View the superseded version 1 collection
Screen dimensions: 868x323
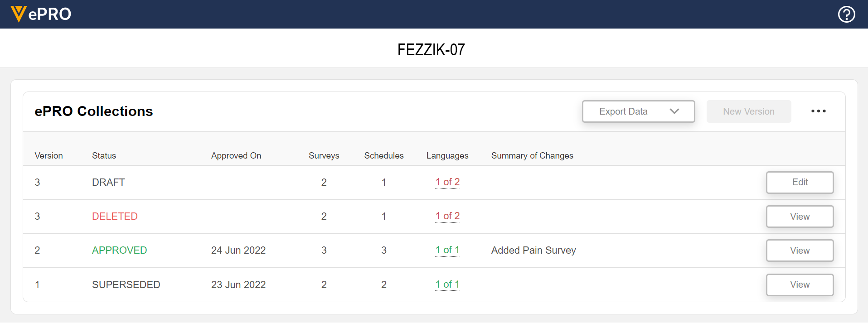[x=800, y=284]
